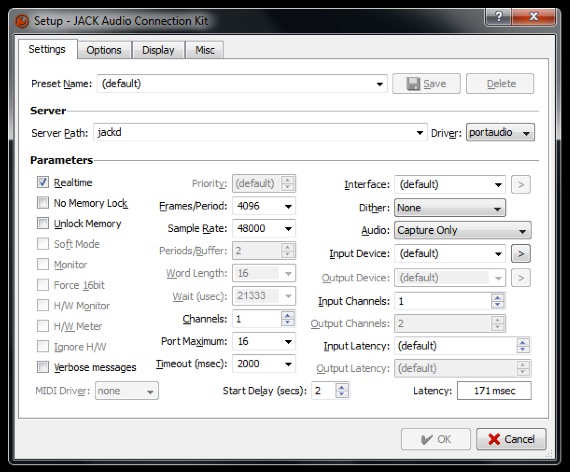Click the Server section heading
This screenshot has height=472, width=570.
tap(48, 111)
